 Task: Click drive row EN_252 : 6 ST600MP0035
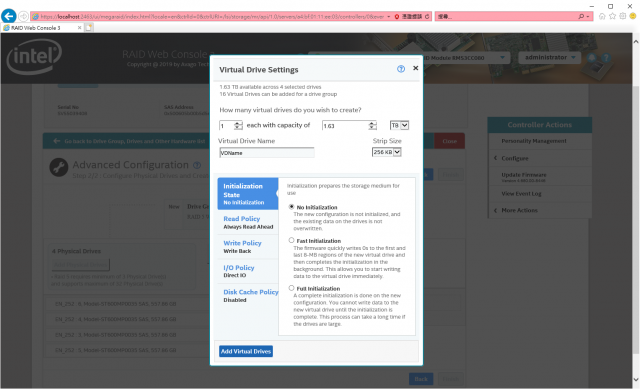128,304
